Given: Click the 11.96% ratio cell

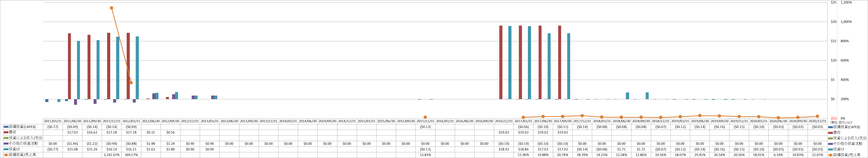Looking at the screenshot, I should (523, 155).
